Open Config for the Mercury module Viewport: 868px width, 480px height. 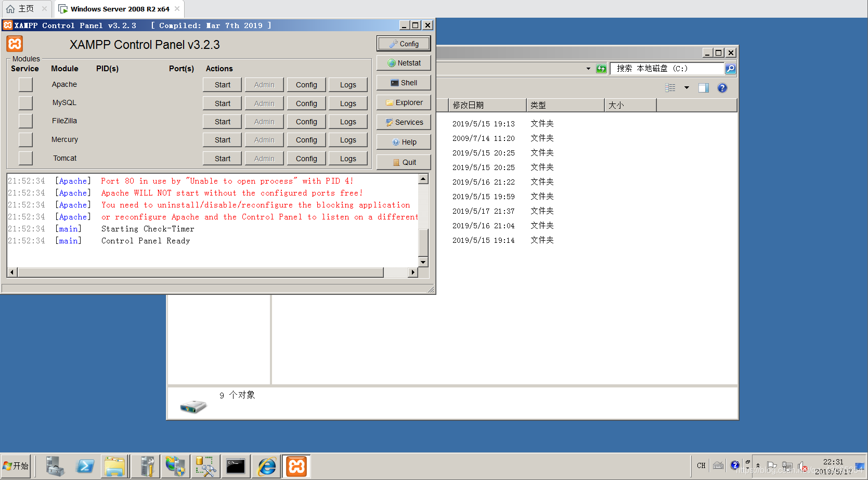click(x=306, y=140)
